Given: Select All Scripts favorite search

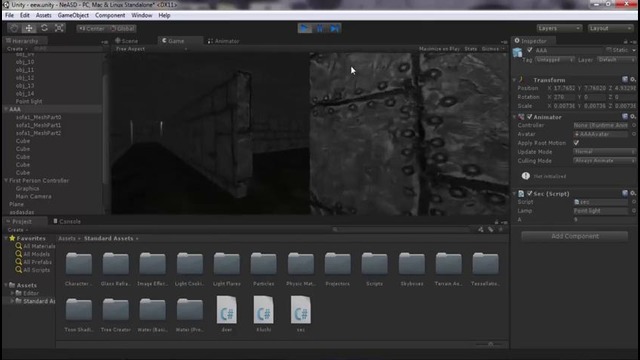Looking at the screenshot, I should 33,270.
